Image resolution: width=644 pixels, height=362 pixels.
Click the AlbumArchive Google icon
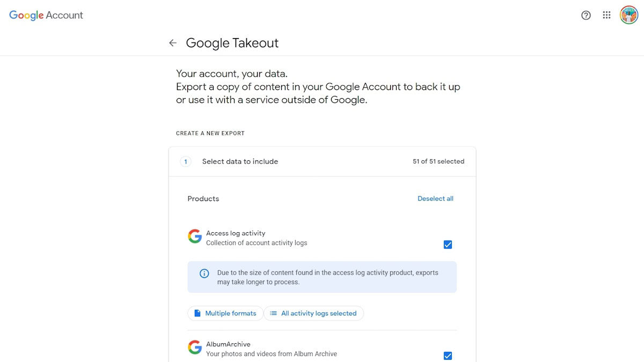click(x=195, y=348)
